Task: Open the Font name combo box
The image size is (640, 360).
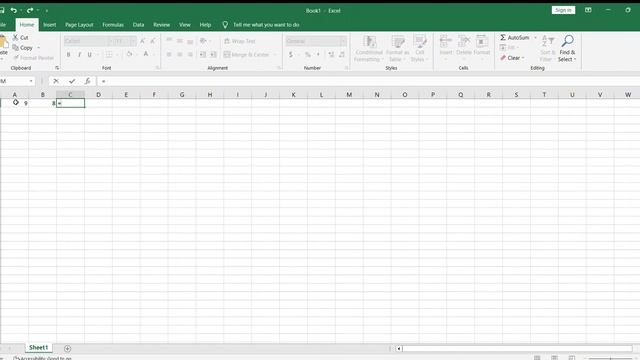Action: 88,41
